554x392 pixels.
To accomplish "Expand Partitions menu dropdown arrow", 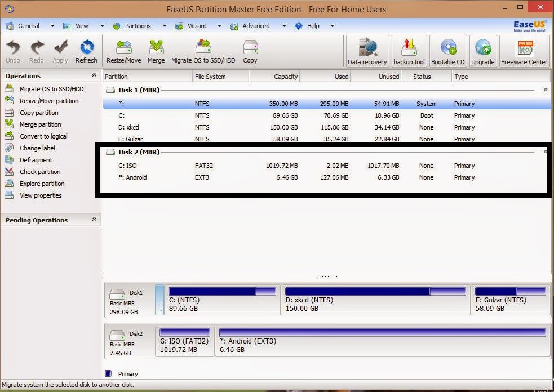I will (x=165, y=26).
